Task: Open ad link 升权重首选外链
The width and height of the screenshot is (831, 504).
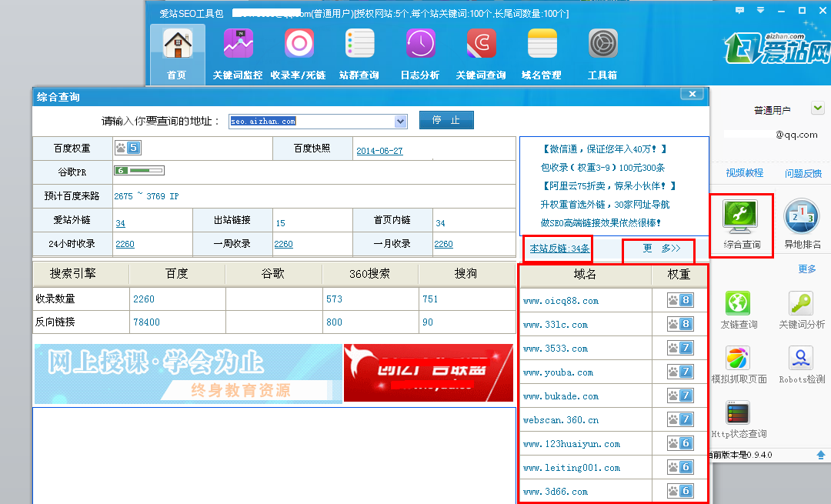Action: click(605, 205)
